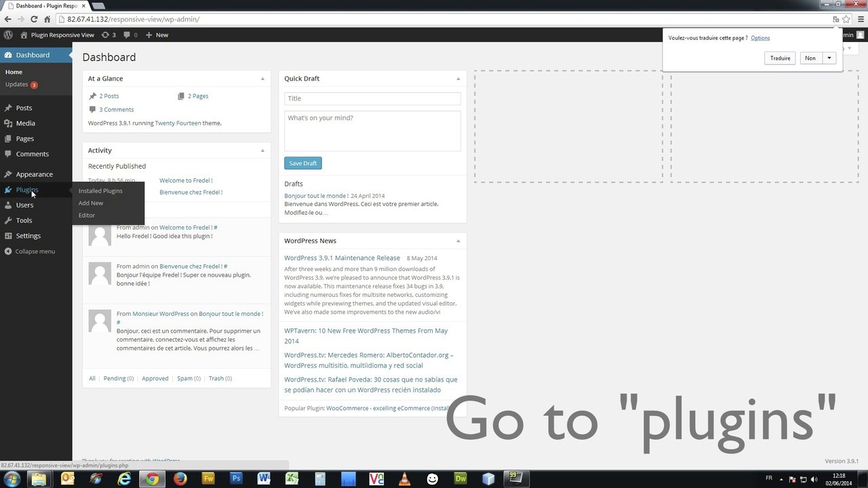Open Windows Start menu
The height and width of the screenshot is (488, 868).
[12, 479]
